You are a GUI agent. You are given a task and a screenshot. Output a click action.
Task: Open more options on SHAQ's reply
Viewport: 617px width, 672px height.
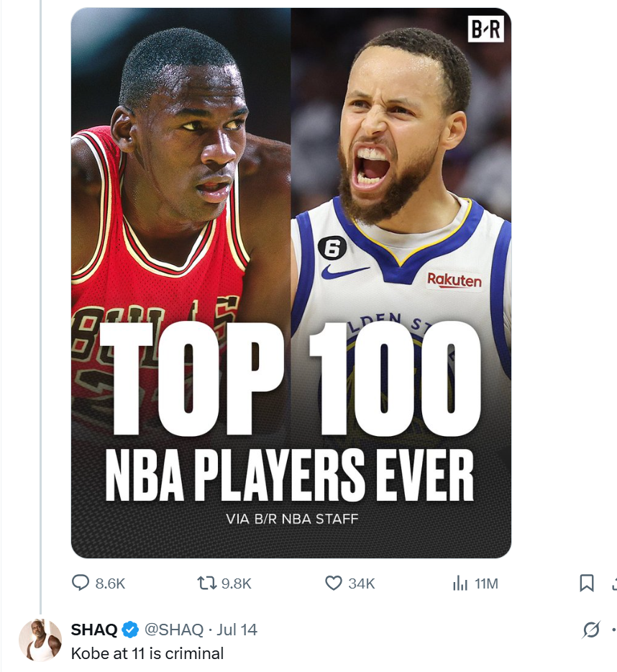[613, 630]
